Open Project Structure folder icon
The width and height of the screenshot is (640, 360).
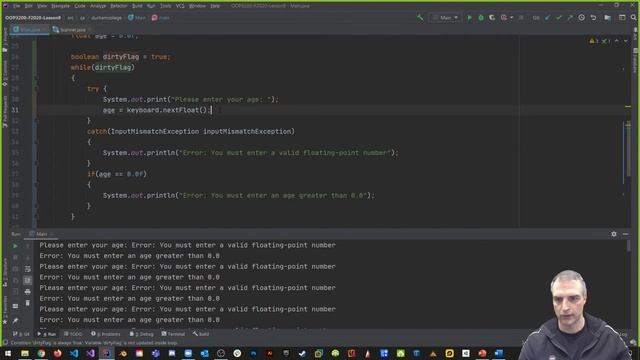point(608,18)
